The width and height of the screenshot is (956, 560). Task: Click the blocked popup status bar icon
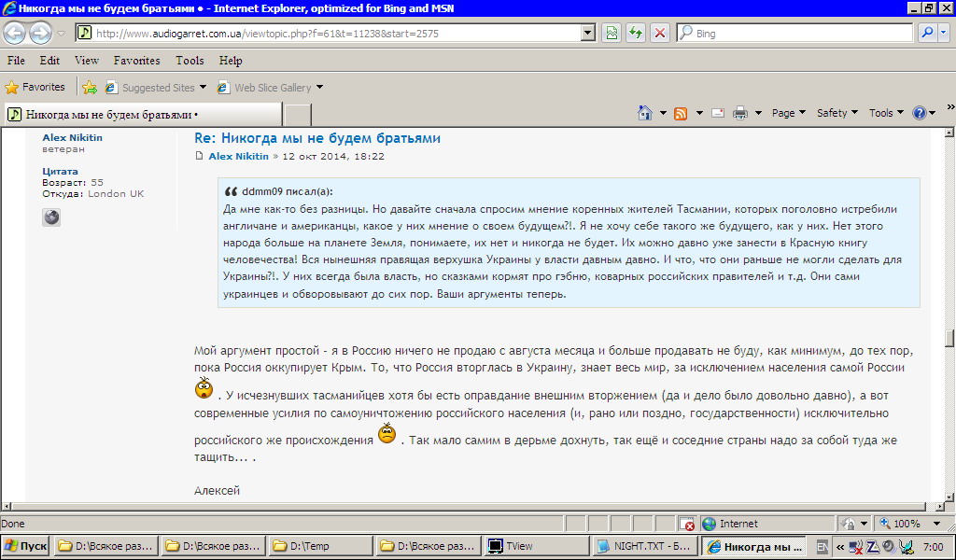pos(687,524)
